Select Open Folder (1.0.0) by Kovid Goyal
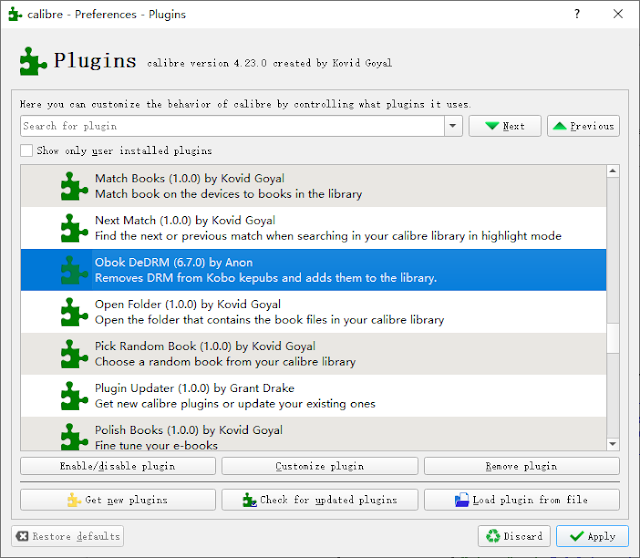Screen dimensions: 640x558 [313, 312]
